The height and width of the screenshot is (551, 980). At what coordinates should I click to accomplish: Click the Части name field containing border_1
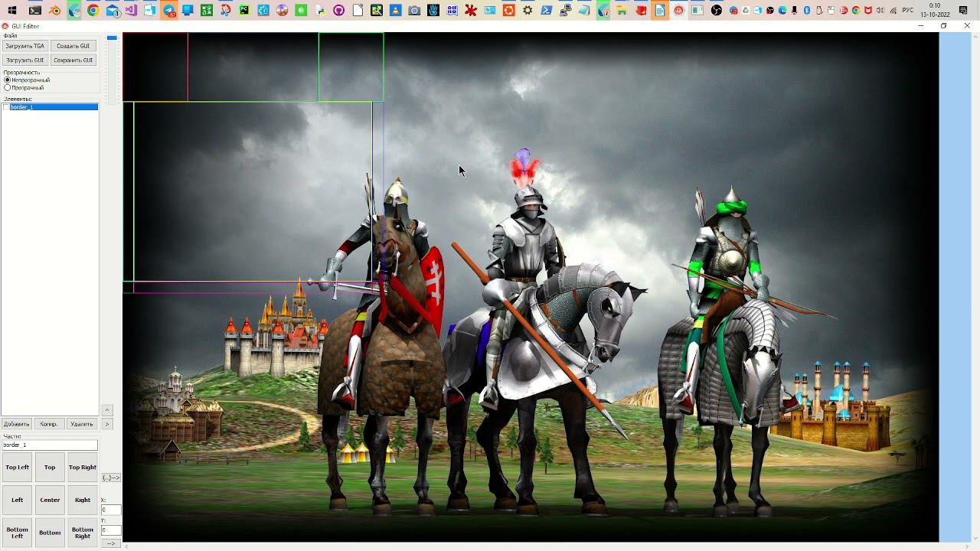tap(50, 445)
